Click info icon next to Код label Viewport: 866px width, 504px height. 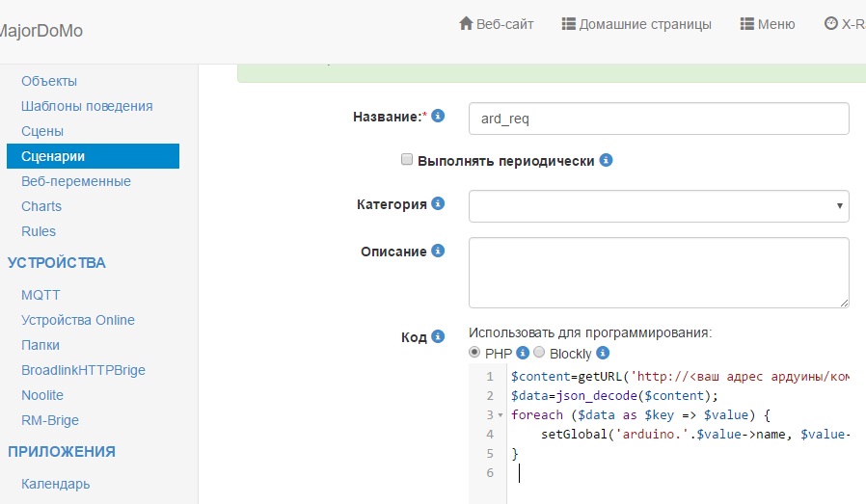point(438,336)
